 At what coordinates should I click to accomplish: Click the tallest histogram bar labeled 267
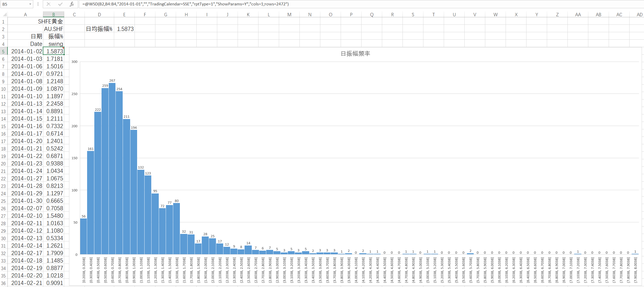pyautogui.click(x=112, y=167)
